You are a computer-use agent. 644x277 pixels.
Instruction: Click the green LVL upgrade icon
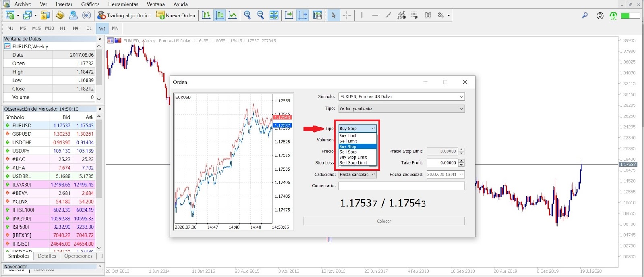tap(613, 16)
